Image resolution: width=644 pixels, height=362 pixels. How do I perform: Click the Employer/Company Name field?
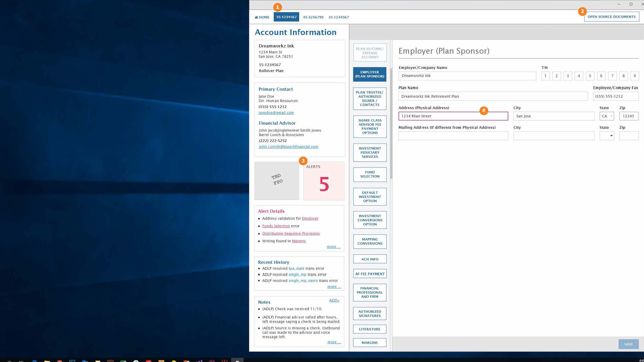click(x=467, y=76)
